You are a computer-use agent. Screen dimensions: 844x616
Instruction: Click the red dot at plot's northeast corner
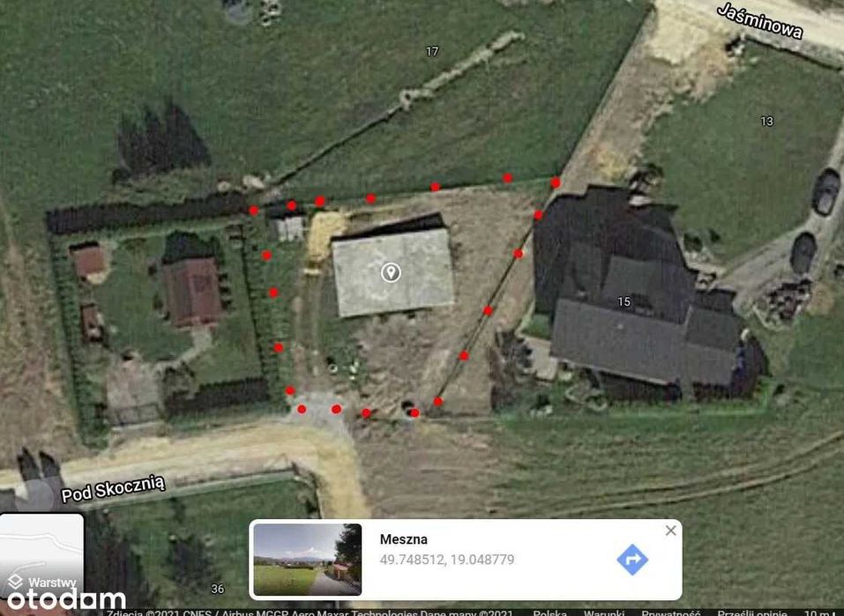[x=556, y=183]
